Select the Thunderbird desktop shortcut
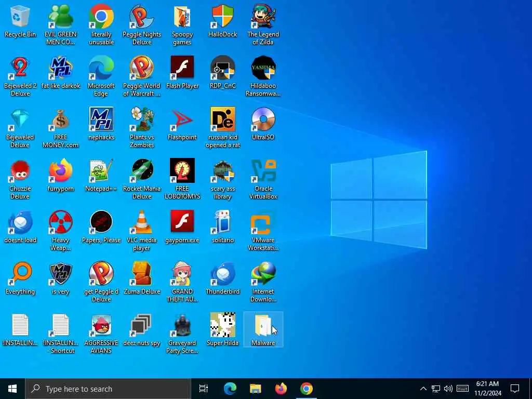The image size is (532, 399). (223, 279)
